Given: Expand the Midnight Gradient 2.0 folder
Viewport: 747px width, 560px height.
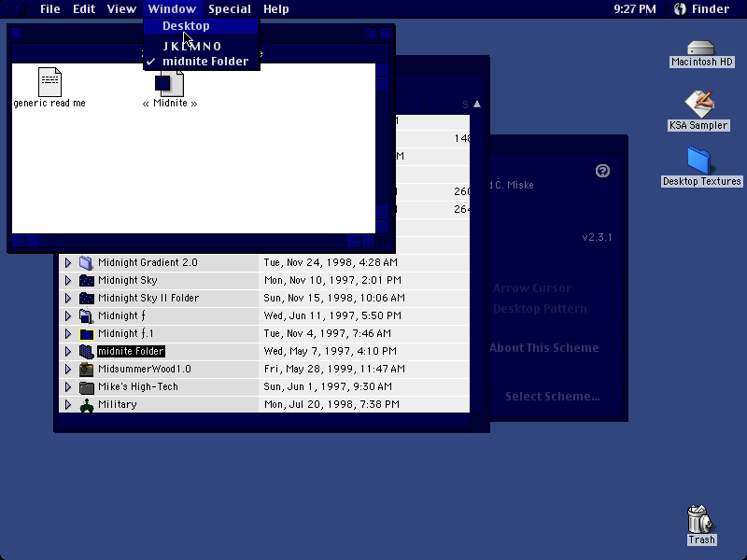Looking at the screenshot, I should (68, 262).
